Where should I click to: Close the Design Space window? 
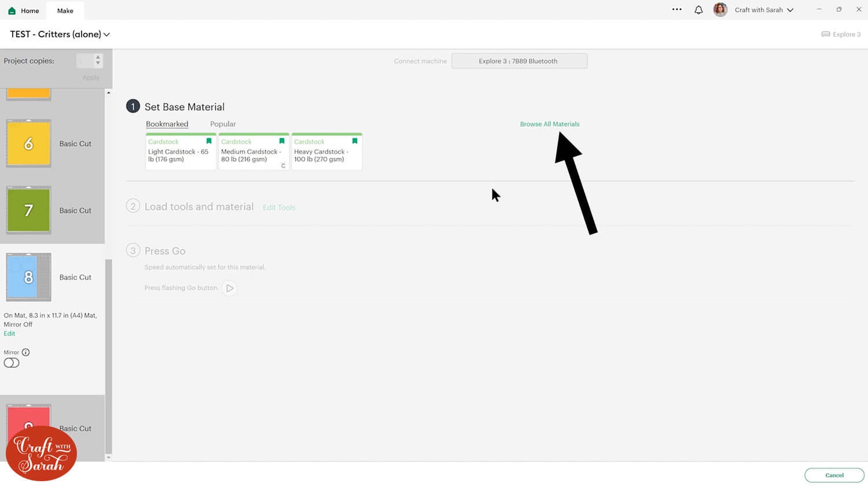point(859,9)
